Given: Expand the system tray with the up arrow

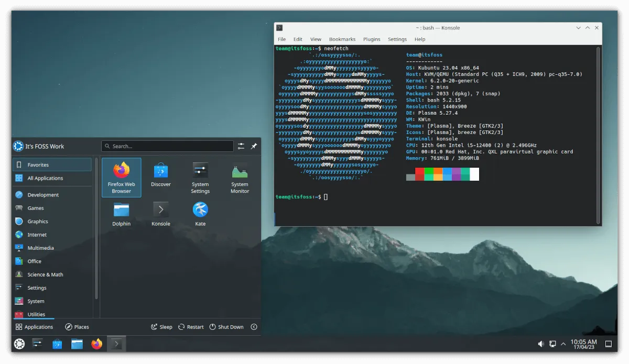Looking at the screenshot, I should pyautogui.click(x=563, y=344).
